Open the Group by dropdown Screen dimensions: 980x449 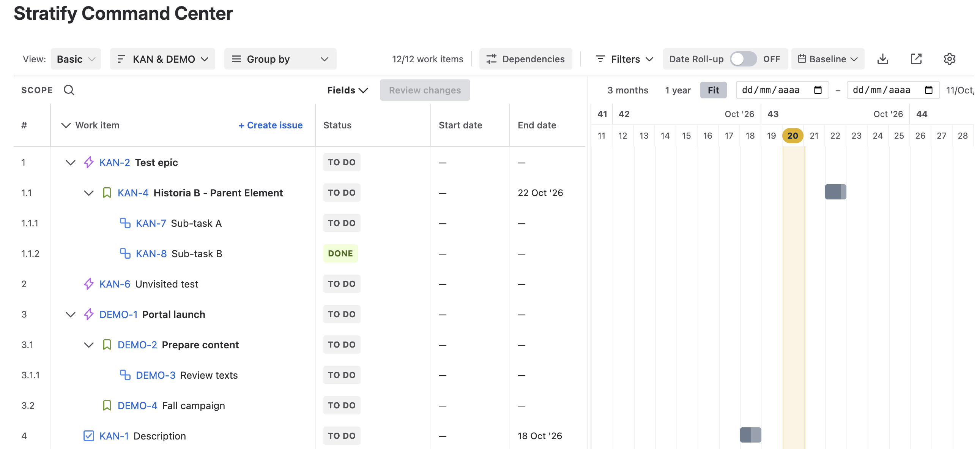click(x=280, y=59)
